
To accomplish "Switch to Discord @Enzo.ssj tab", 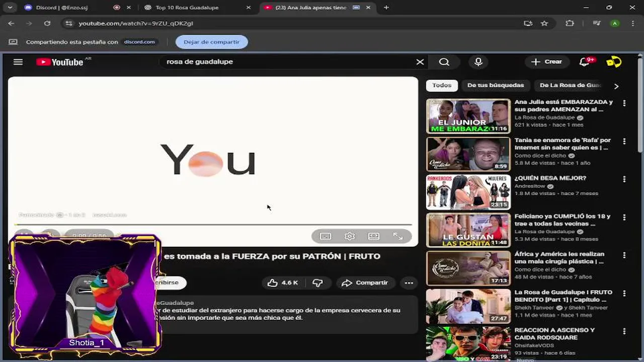I will click(70, 8).
